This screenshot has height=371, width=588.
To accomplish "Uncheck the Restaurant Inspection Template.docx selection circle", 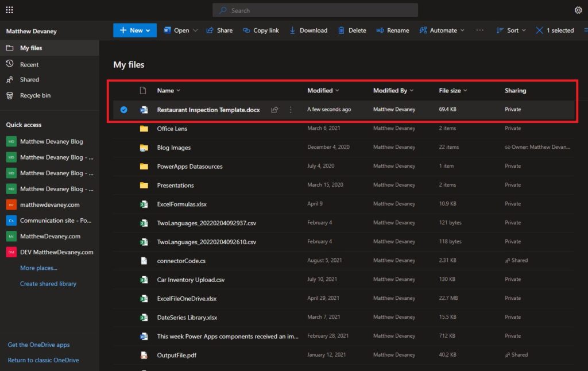I will [124, 110].
